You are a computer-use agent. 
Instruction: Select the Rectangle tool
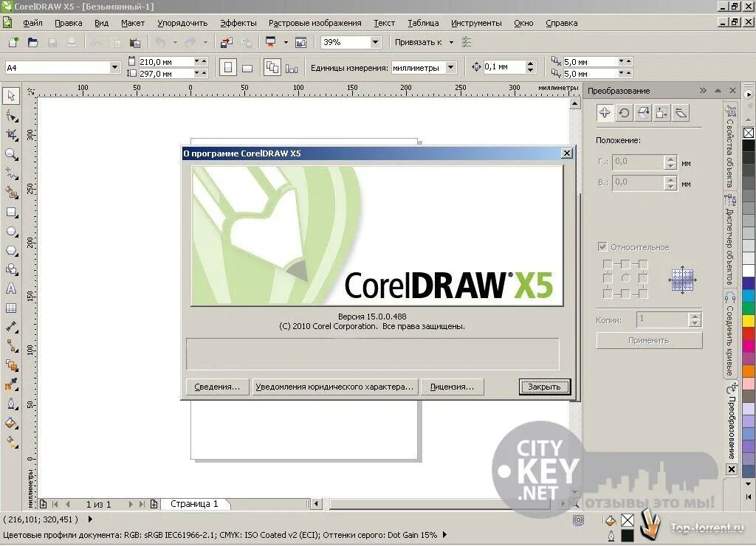[x=12, y=212]
